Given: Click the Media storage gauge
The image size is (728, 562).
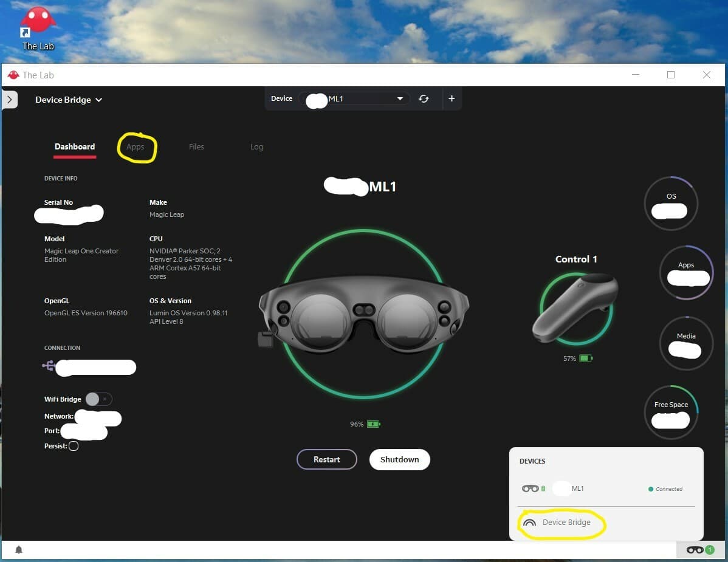Looking at the screenshot, I should click(x=686, y=343).
